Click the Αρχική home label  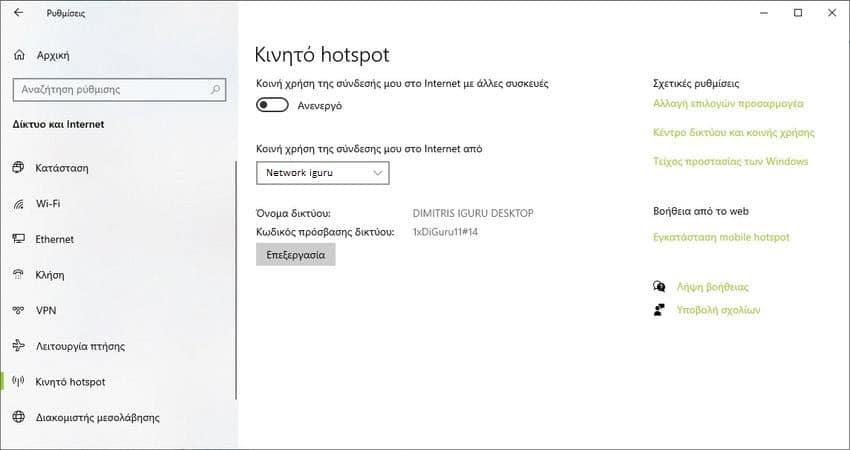(x=53, y=55)
